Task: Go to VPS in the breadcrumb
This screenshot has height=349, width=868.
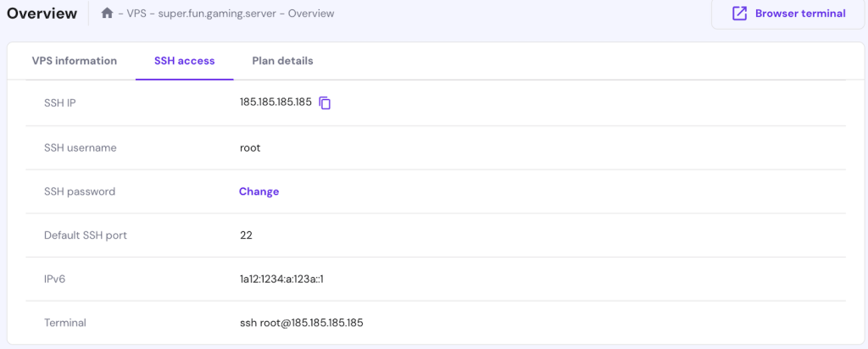Action: pyautogui.click(x=137, y=14)
